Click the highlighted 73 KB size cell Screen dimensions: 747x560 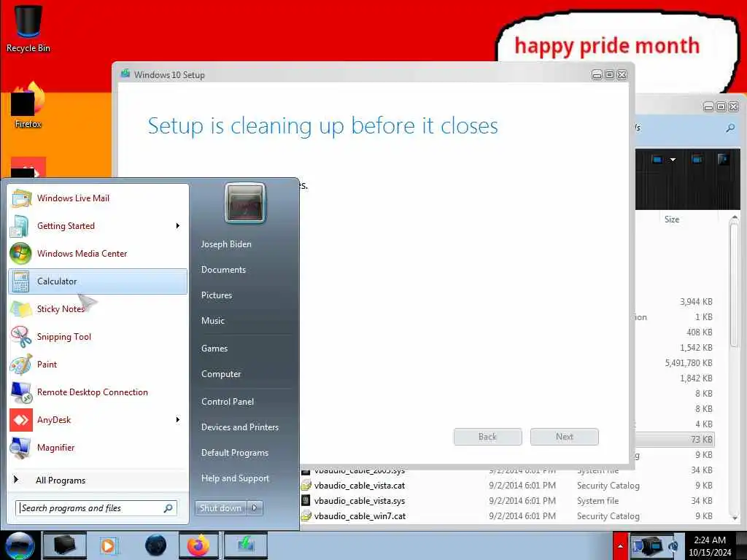pos(702,440)
